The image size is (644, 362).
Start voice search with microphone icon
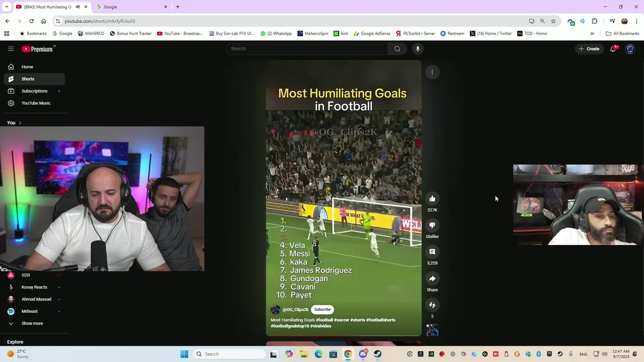click(x=418, y=49)
